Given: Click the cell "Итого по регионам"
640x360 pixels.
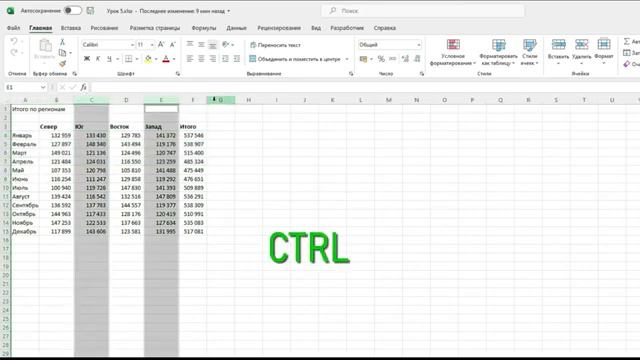Looking at the screenshot, I should (x=39, y=109).
